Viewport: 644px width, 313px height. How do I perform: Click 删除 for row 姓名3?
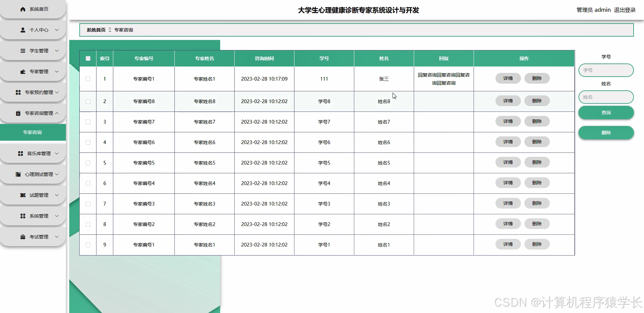pos(537,203)
